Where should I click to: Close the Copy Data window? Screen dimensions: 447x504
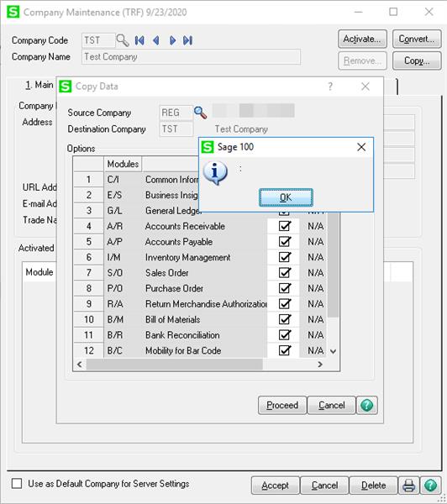365,87
